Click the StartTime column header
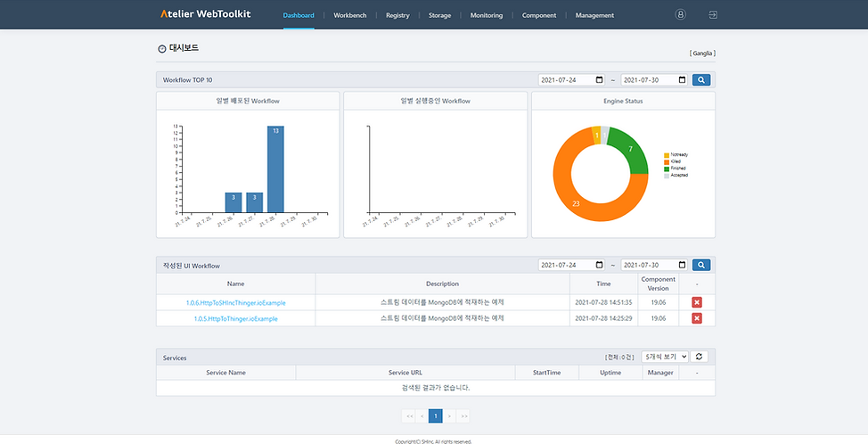Viewport: 868px width, 444px height. pos(547,373)
